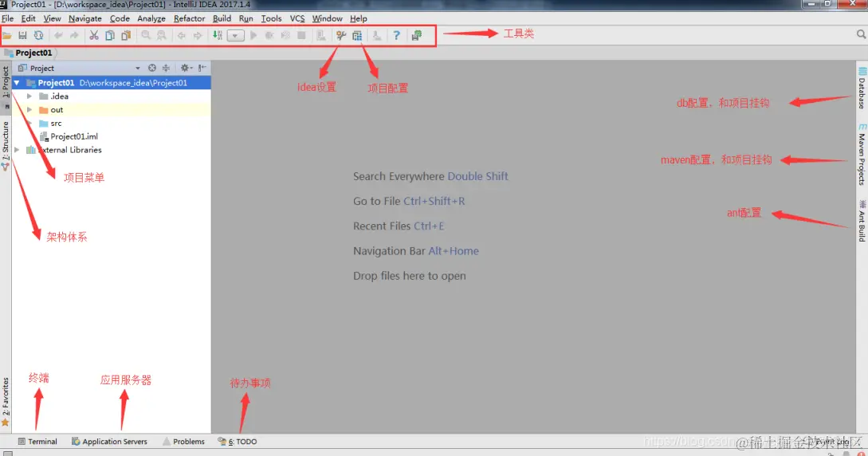Expand the out folder
The width and height of the screenshot is (868, 456).
(x=29, y=109)
